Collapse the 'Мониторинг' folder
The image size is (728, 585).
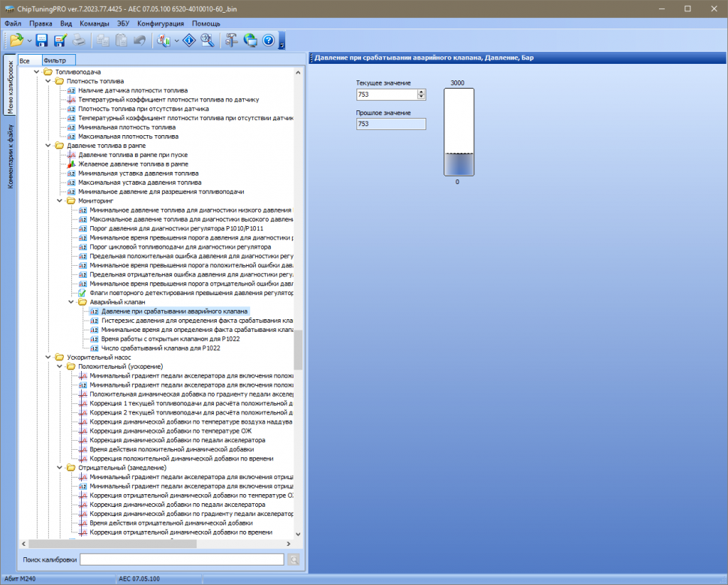[61, 201]
